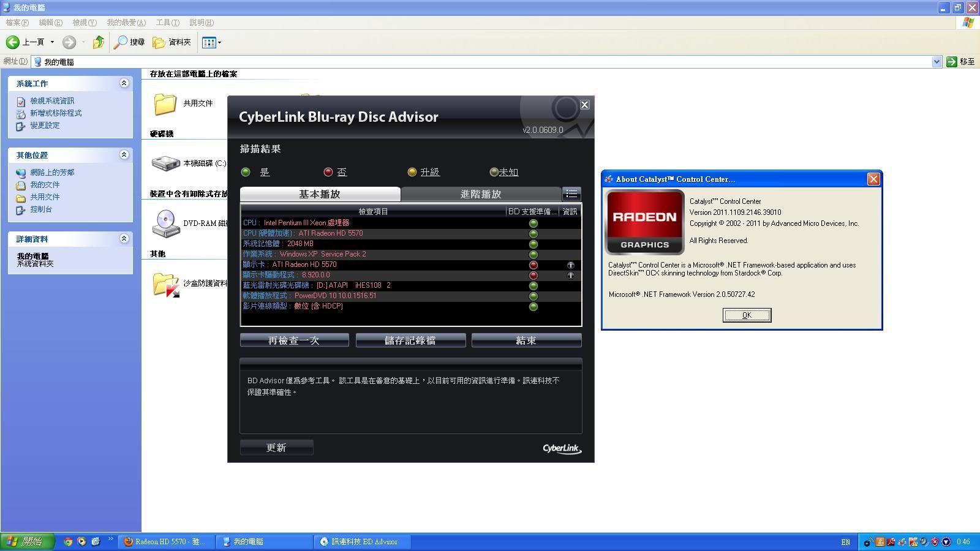Select the 軟體播放程式 PowerDVD row

pyautogui.click(x=410, y=296)
